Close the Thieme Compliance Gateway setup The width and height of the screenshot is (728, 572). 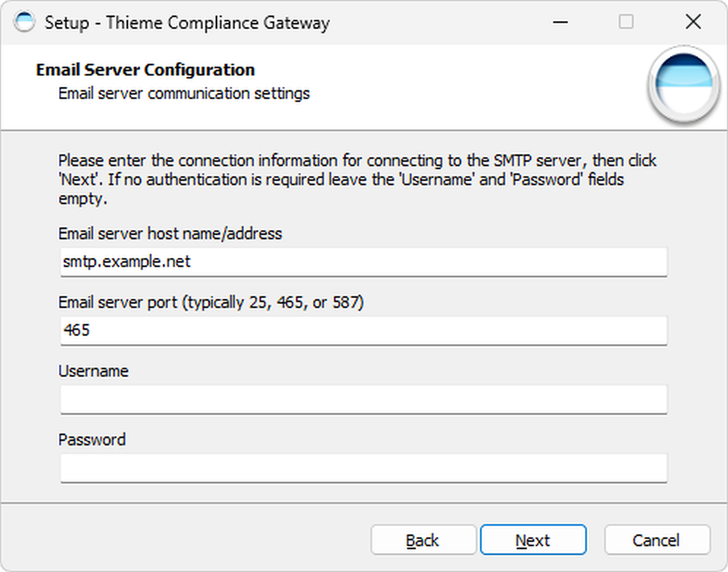[x=693, y=22]
